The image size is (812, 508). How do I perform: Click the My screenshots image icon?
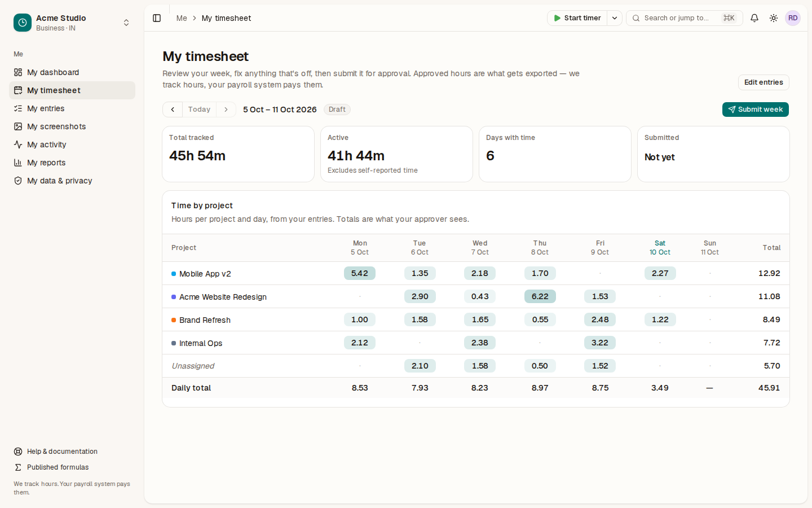[18, 126]
